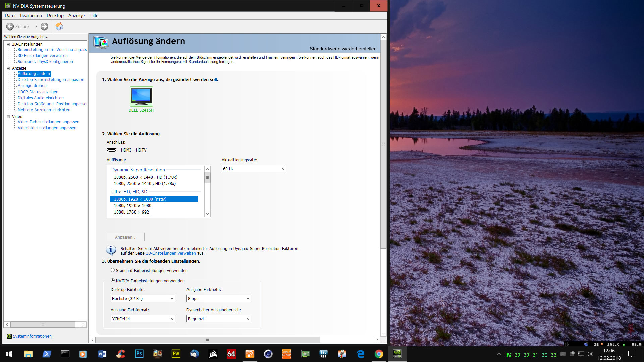Click the Systeminformationen link
Image resolution: width=644 pixels, height=362 pixels.
click(32, 336)
